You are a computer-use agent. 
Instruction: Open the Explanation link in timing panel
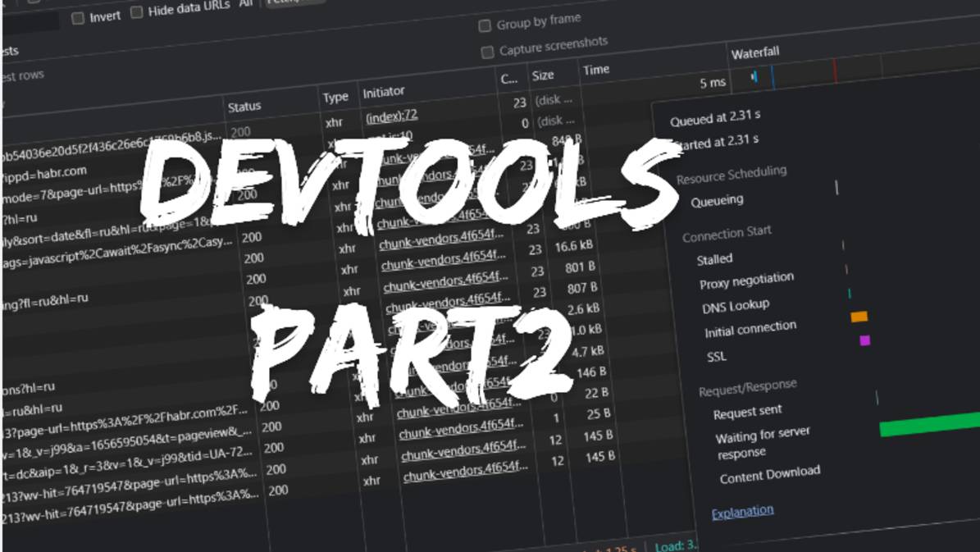point(742,512)
